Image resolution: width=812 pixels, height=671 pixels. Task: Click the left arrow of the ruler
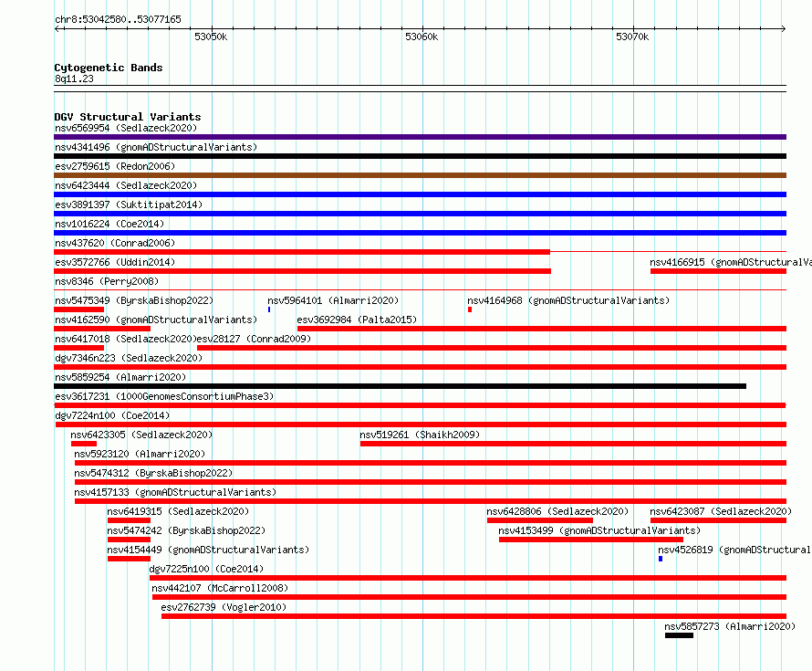57,29
